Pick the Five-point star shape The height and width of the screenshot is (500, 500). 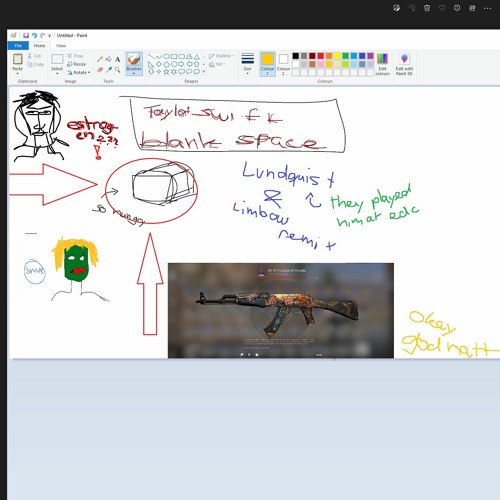click(166, 72)
